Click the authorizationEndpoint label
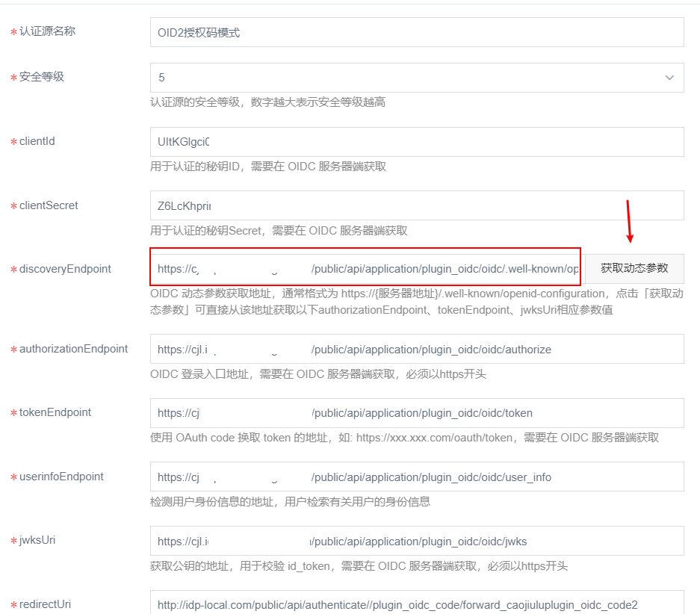This screenshot has width=700, height=614. point(73,349)
